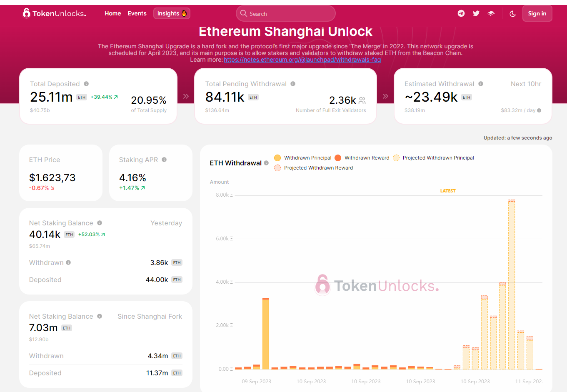Click the $136.64m pending withdrawal value
This screenshot has width=567, height=392.
pos(217,110)
